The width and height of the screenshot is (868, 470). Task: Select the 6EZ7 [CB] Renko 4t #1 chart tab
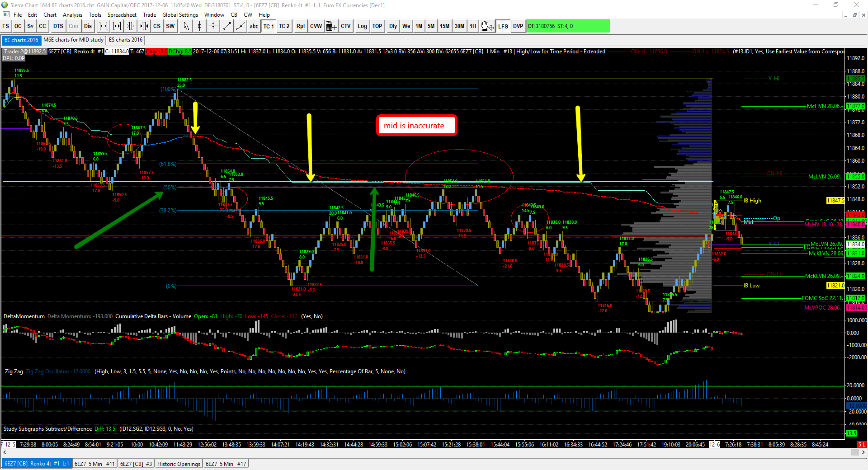point(37,464)
